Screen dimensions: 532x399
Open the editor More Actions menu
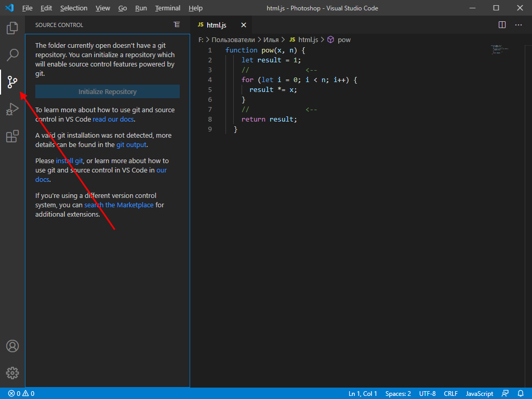point(518,24)
